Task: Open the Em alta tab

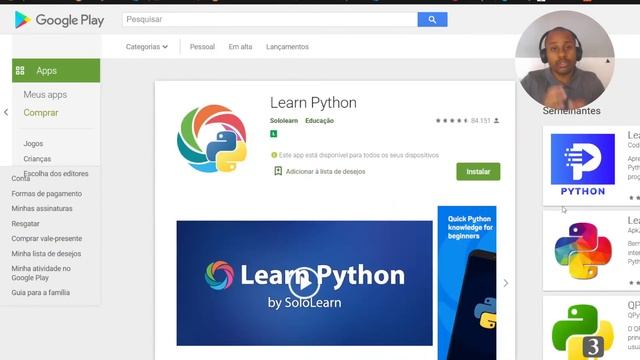Action: pos(240,47)
